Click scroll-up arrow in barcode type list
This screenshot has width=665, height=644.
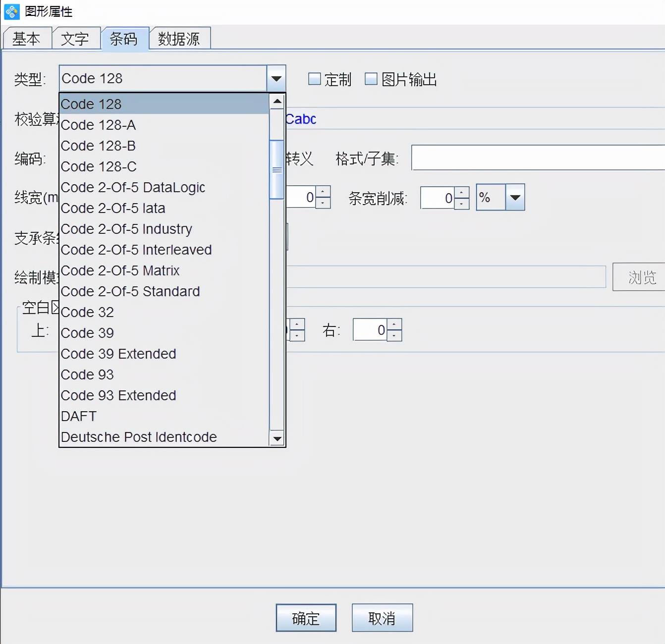click(277, 102)
